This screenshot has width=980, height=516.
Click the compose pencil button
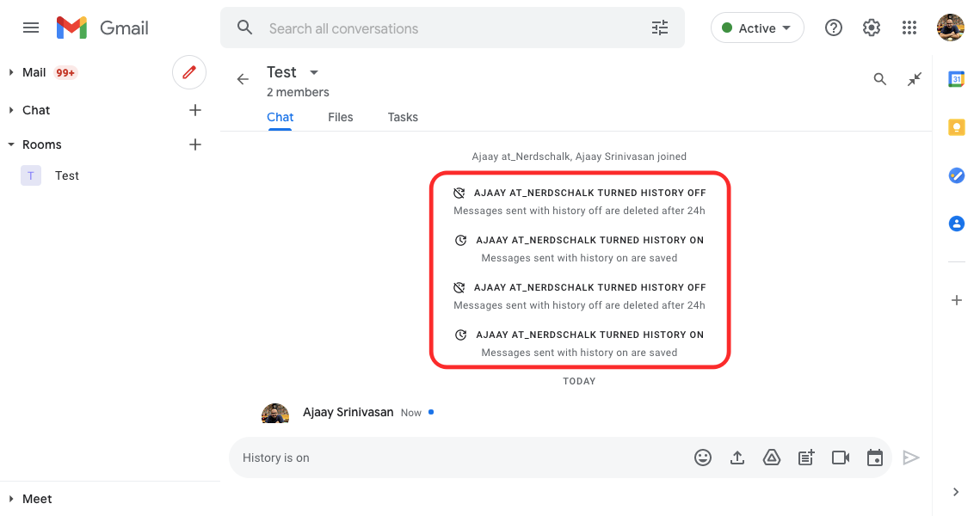tap(189, 72)
